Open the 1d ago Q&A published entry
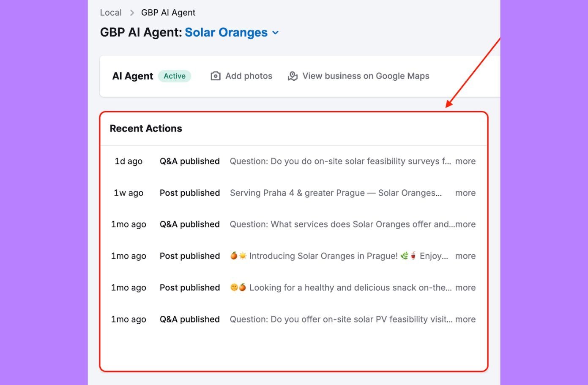The image size is (588, 385). coord(189,161)
